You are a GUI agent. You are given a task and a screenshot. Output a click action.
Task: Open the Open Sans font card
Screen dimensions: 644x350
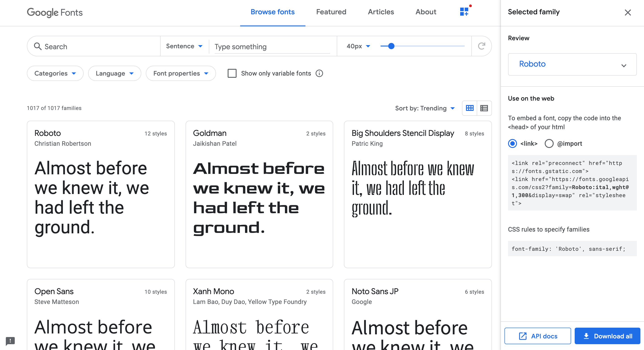pos(101,314)
